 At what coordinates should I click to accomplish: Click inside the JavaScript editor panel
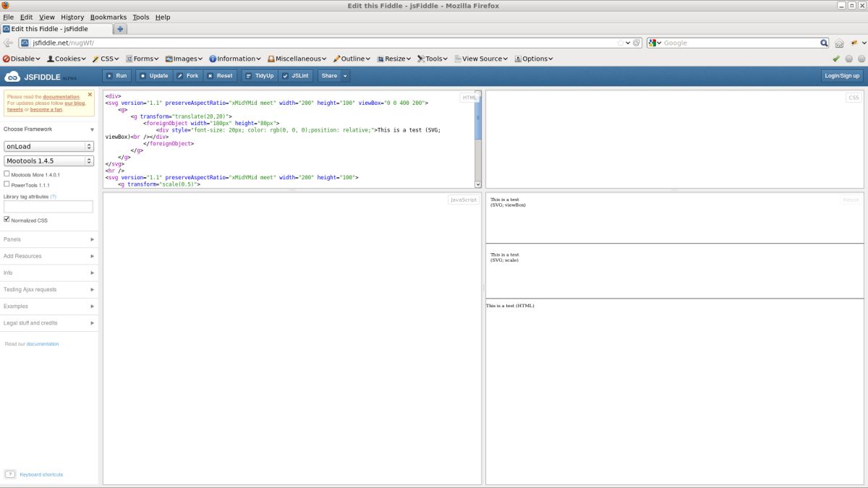pyautogui.click(x=292, y=338)
